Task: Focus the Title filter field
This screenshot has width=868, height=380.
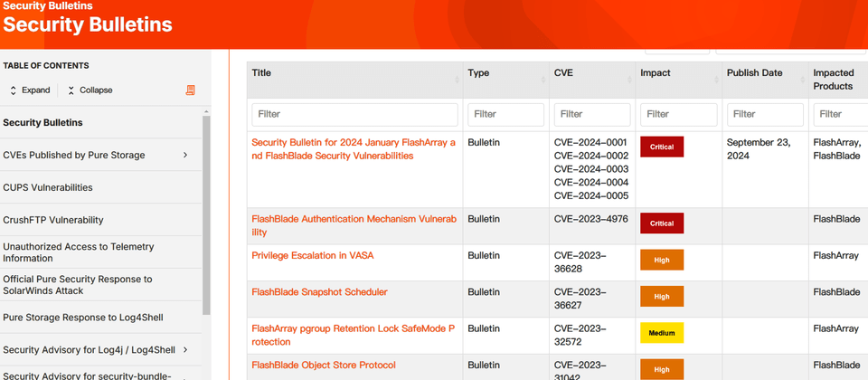Action: tap(354, 115)
